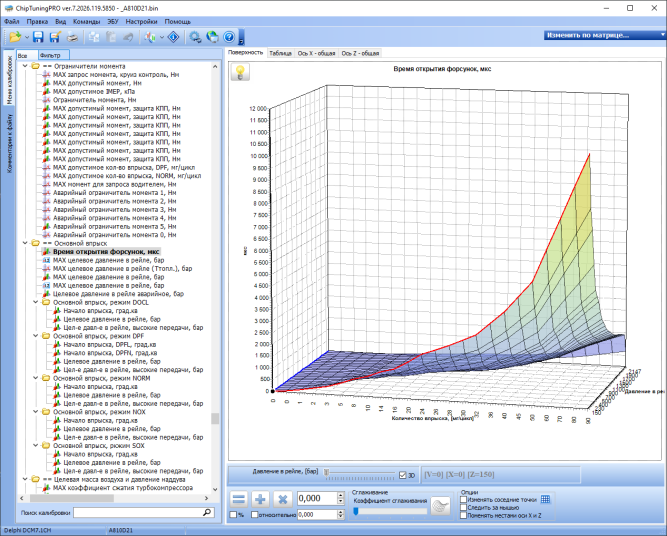The width and height of the screenshot is (667, 536).
Task: Click the grid matrix icon in Опции
Action: 545,499
